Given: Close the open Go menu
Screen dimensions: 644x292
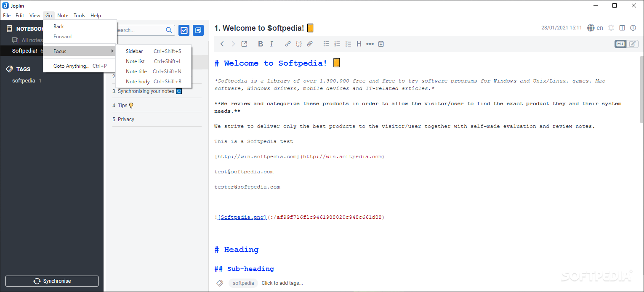Looking at the screenshot, I should click(49, 16).
